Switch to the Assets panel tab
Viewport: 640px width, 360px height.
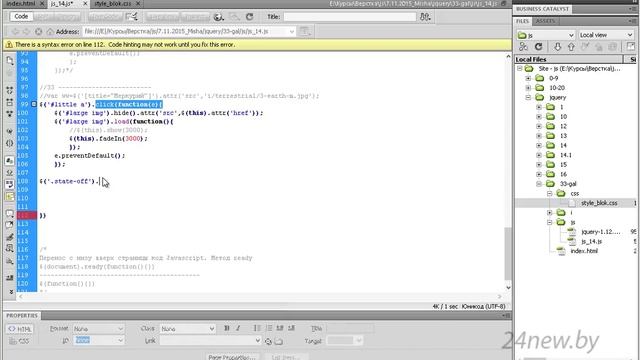pyautogui.click(x=545, y=21)
